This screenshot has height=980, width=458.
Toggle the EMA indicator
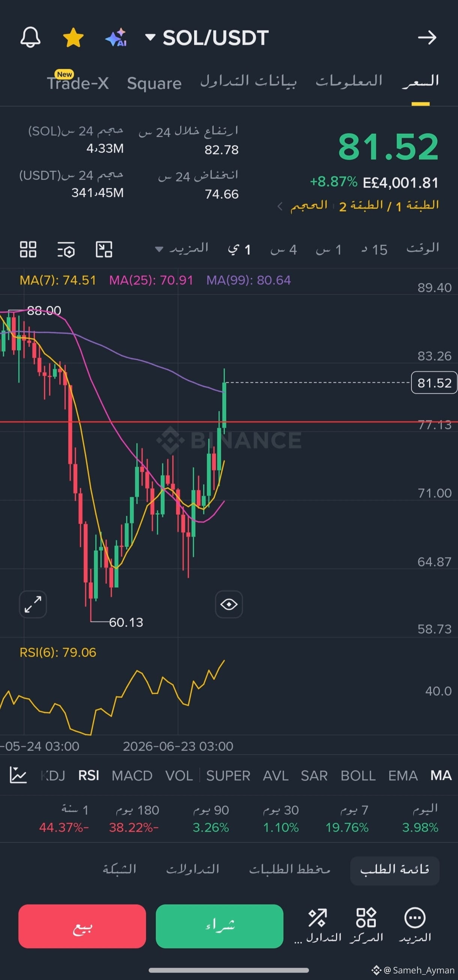tap(403, 776)
